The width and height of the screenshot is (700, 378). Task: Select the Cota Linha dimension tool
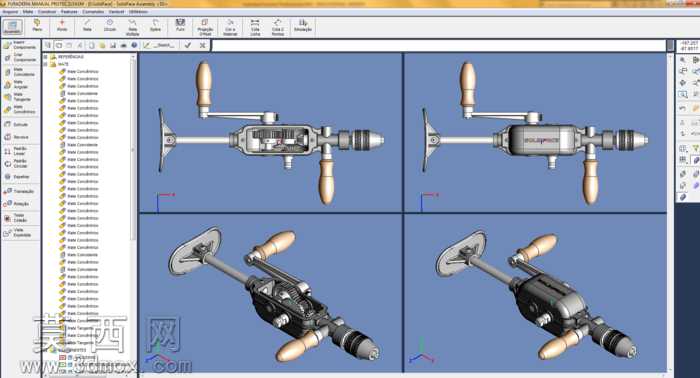tap(255, 27)
